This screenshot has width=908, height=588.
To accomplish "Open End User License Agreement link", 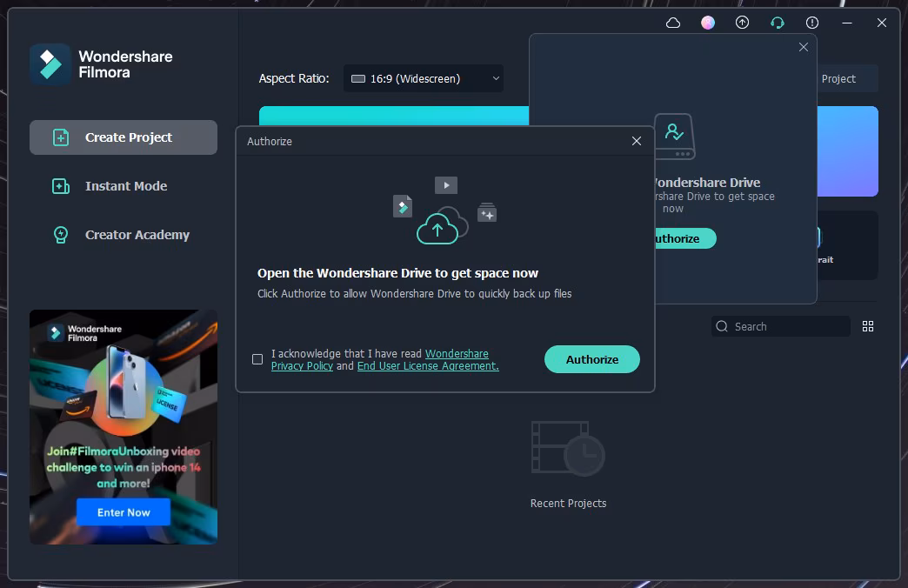I will [428, 366].
